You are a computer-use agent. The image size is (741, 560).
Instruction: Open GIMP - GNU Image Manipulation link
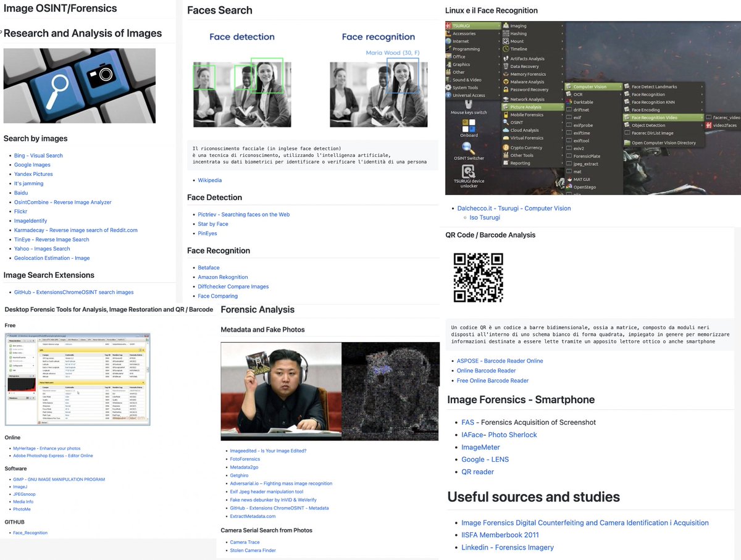tap(59, 480)
